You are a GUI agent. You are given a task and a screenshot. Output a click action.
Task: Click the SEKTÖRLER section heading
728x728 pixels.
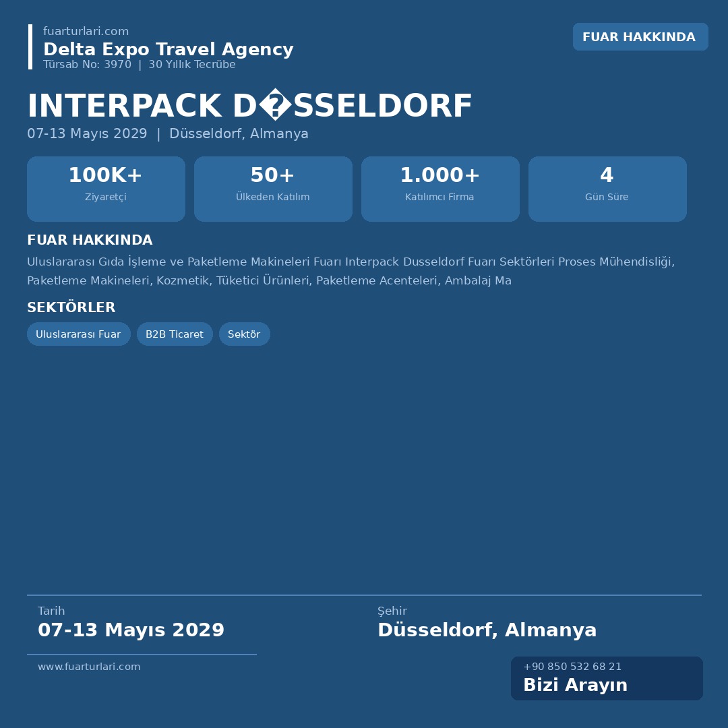coord(71,307)
